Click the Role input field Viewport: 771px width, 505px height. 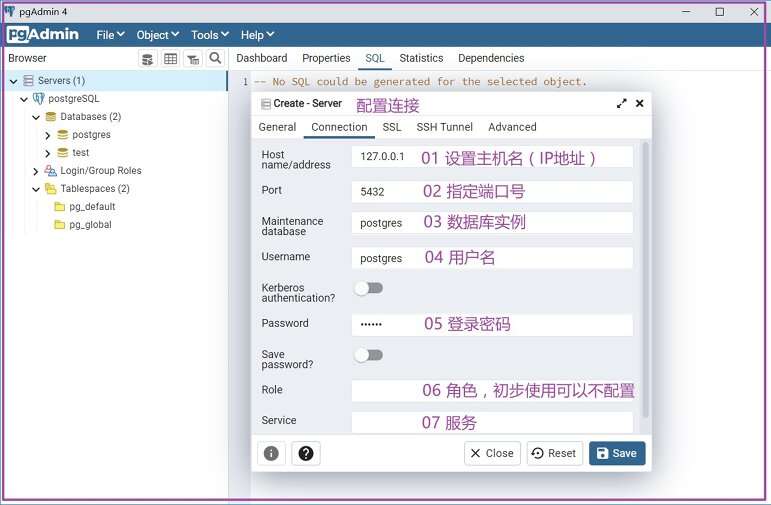[x=492, y=391]
